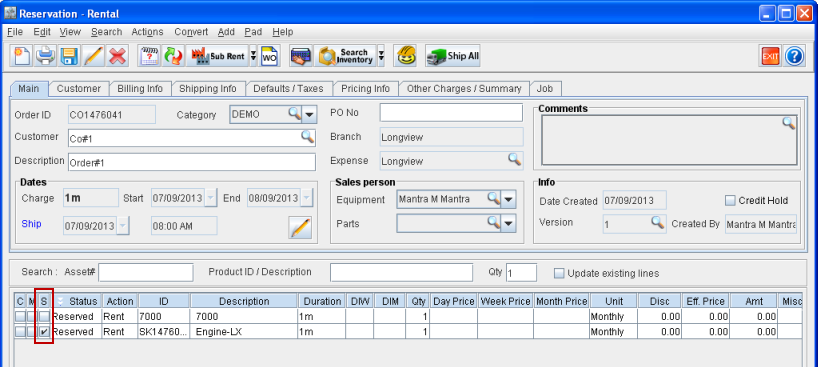Click the Comments box magnifier icon
The image size is (818, 367).
point(789,123)
